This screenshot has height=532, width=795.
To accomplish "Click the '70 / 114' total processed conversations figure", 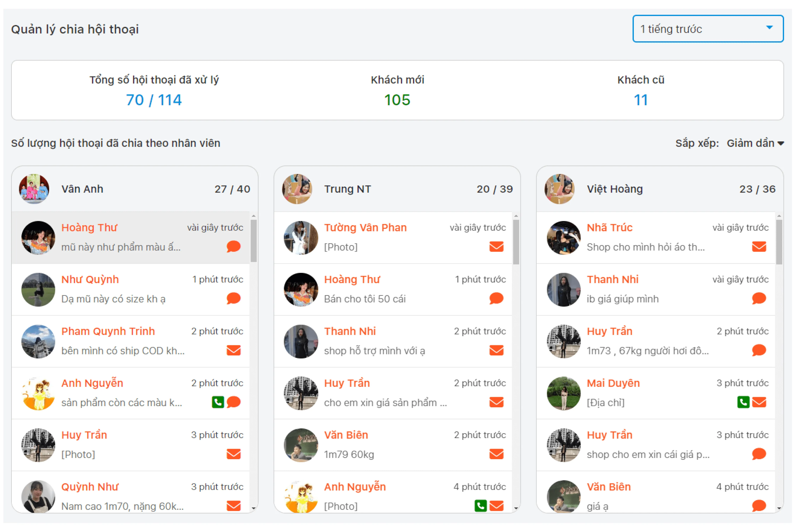I will coord(154,100).
